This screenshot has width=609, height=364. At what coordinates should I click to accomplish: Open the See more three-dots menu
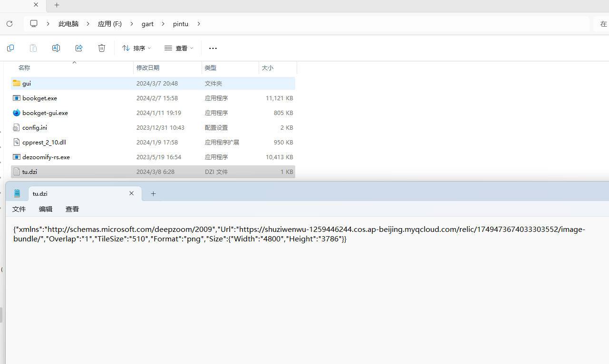(213, 48)
